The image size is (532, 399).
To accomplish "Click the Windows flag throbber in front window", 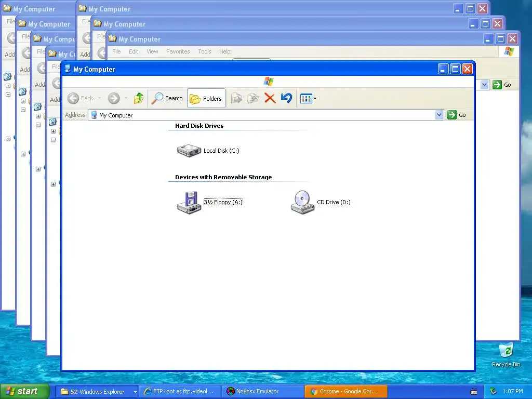I will pos(269,82).
